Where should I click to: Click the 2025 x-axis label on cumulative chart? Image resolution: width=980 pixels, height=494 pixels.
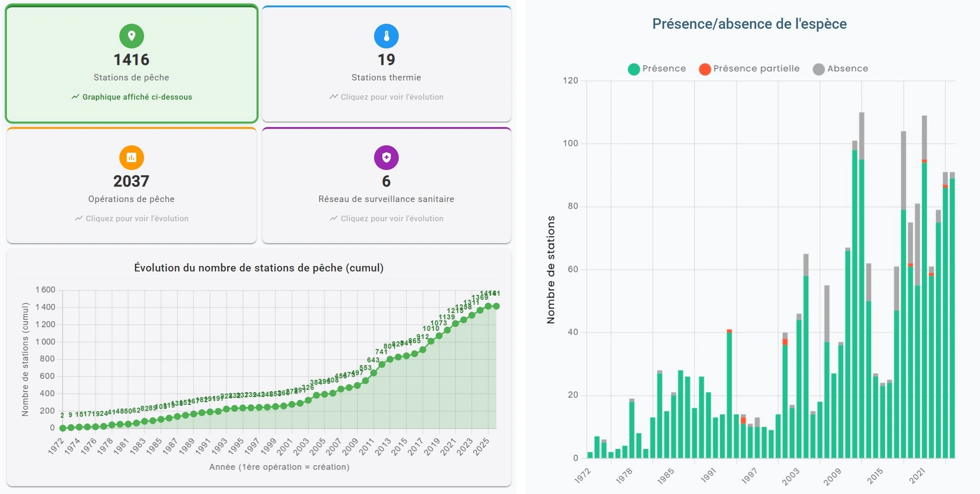point(482,446)
